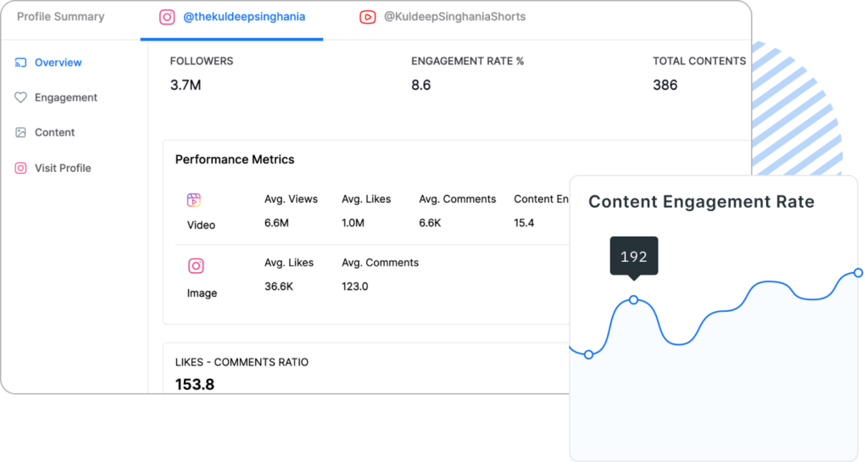Open Content in the sidebar
868x462 pixels.
[x=44, y=132]
